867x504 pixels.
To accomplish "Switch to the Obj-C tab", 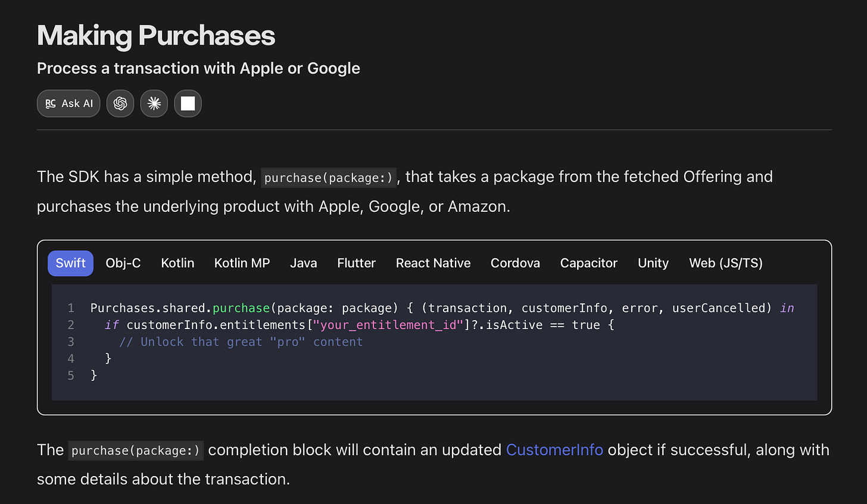I will [123, 263].
